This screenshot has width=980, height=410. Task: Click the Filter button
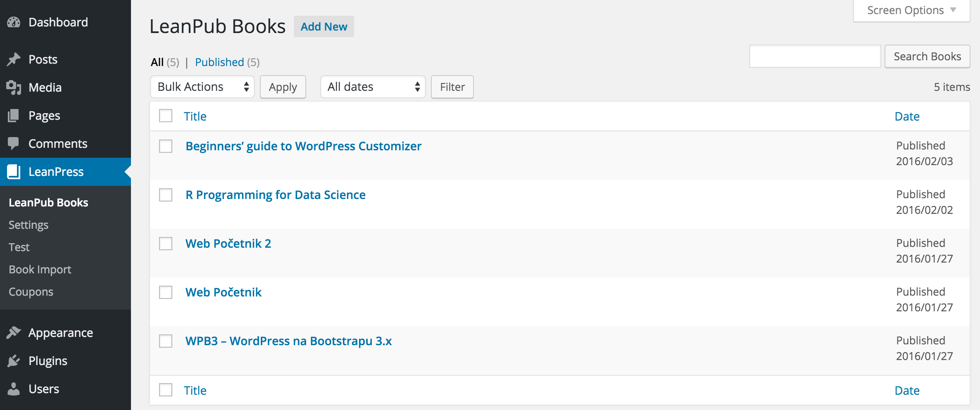click(x=452, y=87)
